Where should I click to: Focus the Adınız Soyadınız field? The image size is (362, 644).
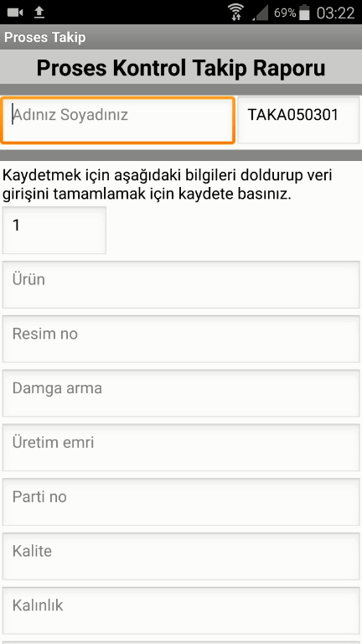point(118,120)
